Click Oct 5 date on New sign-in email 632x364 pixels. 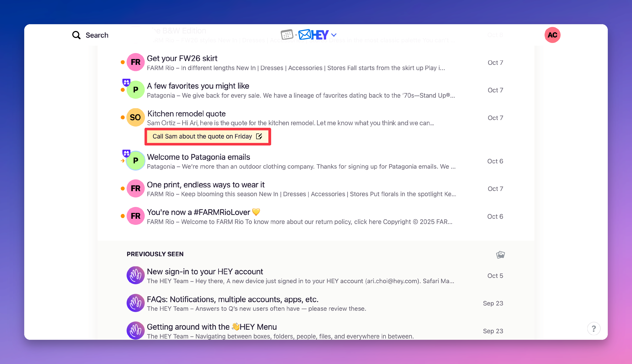click(495, 276)
